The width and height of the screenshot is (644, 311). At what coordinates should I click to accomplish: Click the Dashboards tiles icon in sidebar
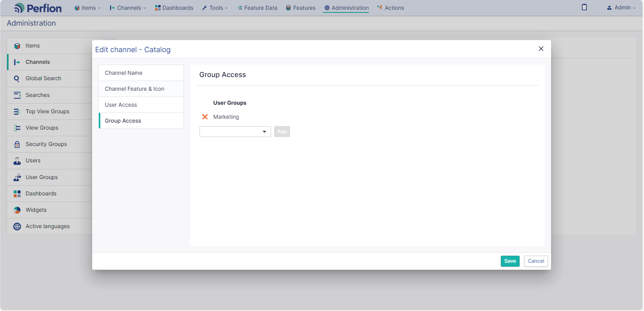point(17,194)
